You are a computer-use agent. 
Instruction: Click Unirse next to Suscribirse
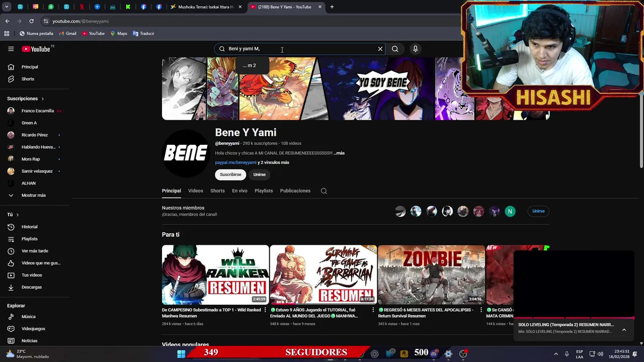260,174
